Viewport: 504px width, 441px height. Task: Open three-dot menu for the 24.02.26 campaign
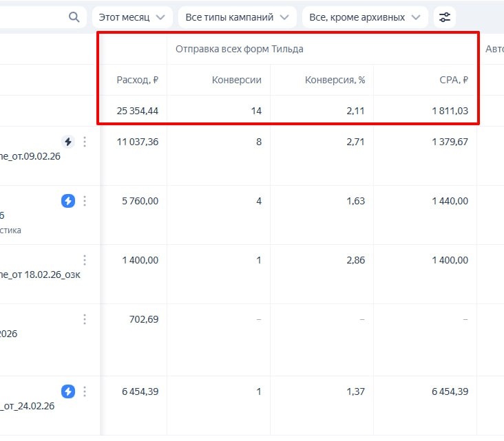coord(85,391)
